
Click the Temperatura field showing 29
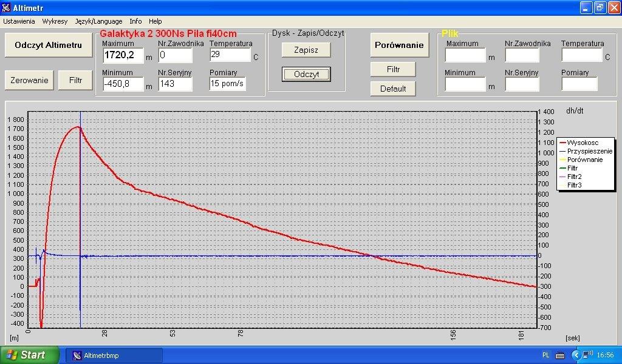tap(230, 55)
